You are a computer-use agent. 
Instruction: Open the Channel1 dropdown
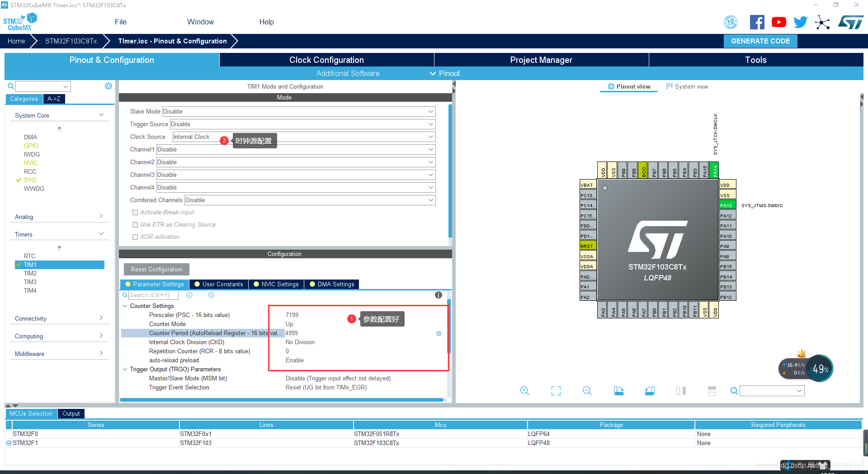point(296,149)
